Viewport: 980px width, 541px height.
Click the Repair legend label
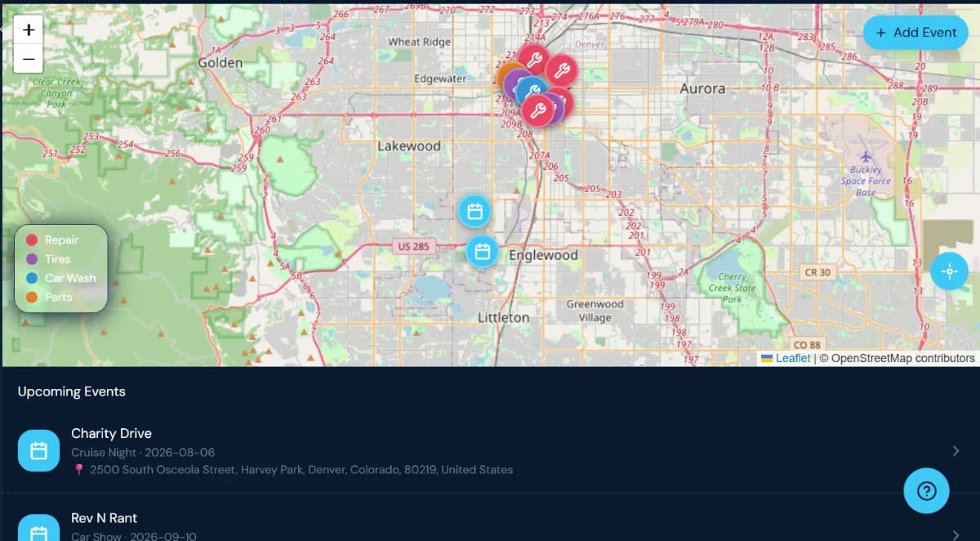click(61, 239)
